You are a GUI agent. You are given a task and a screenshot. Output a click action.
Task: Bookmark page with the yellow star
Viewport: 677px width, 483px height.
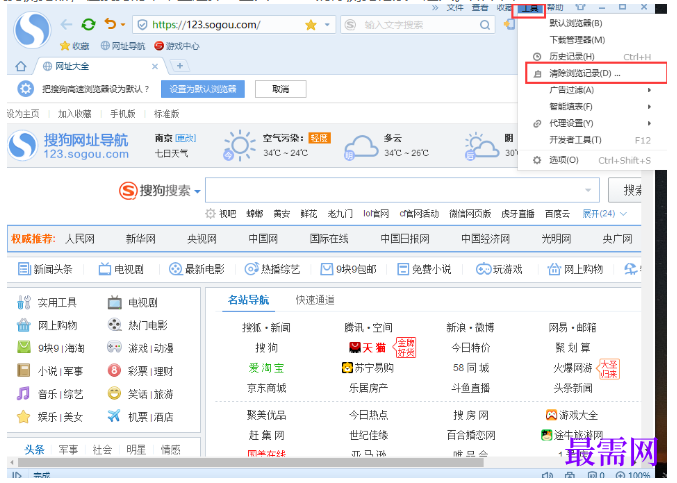pos(310,25)
